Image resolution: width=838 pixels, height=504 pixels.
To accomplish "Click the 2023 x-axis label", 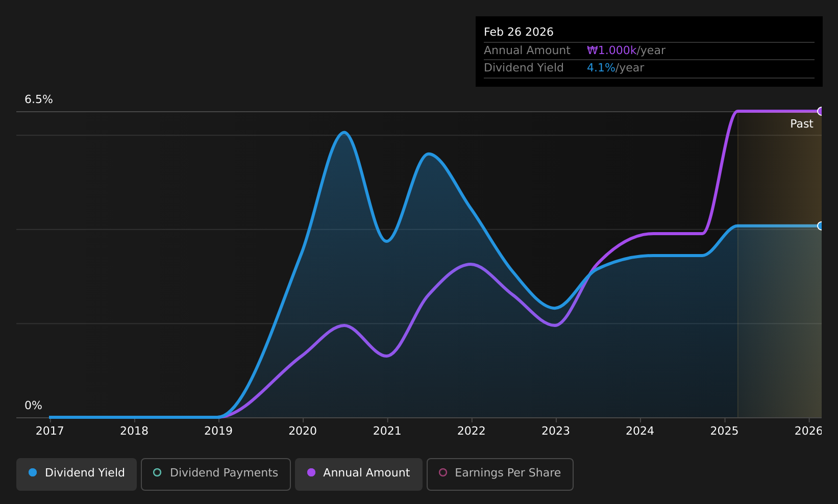I will [x=556, y=431].
